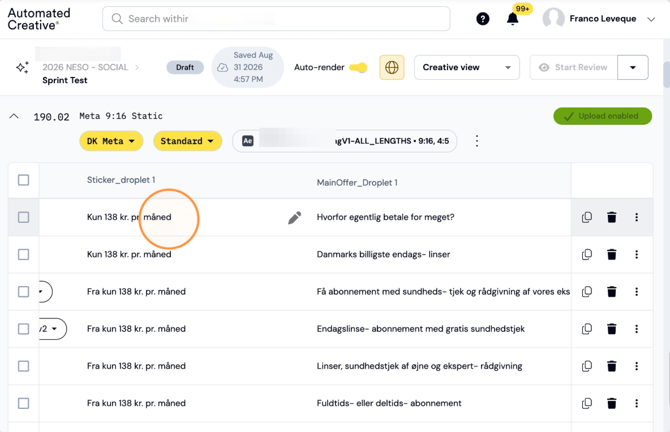Duplicate the 'Få abonnement med sundheds' row
The image size is (670, 432).
pyautogui.click(x=587, y=291)
